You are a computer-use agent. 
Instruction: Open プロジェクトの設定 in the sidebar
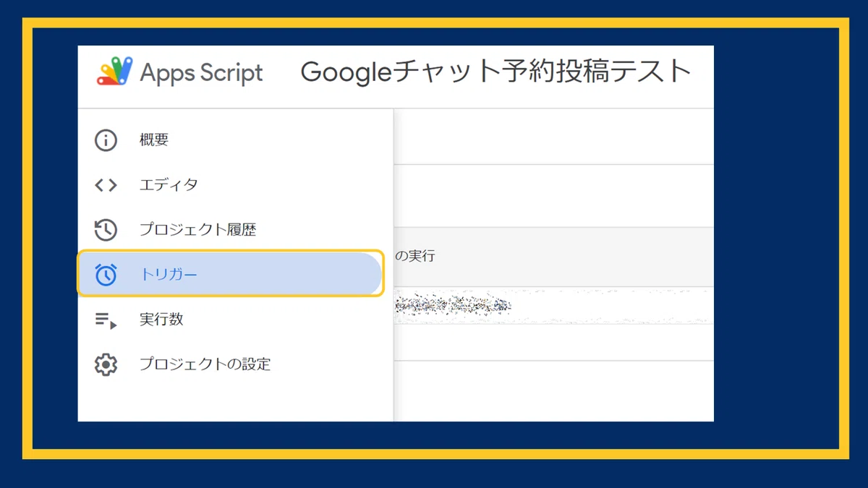(205, 364)
